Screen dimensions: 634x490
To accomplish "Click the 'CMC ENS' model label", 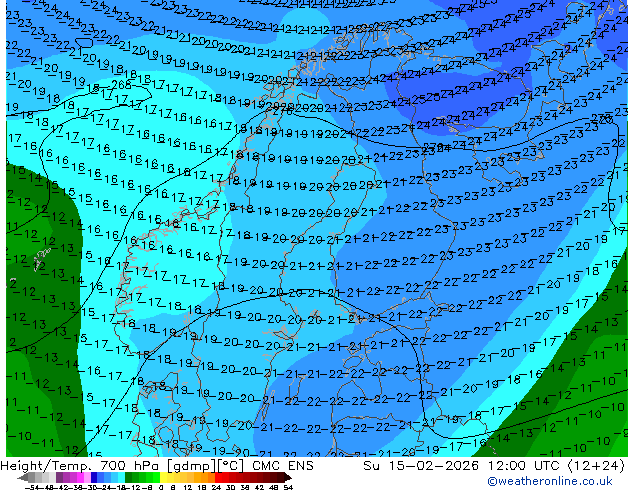I will tap(283, 466).
